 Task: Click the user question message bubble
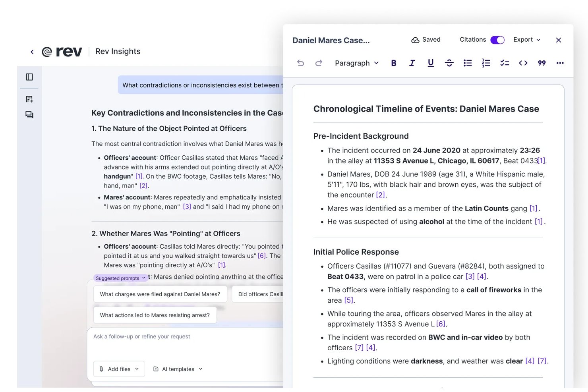(x=201, y=85)
